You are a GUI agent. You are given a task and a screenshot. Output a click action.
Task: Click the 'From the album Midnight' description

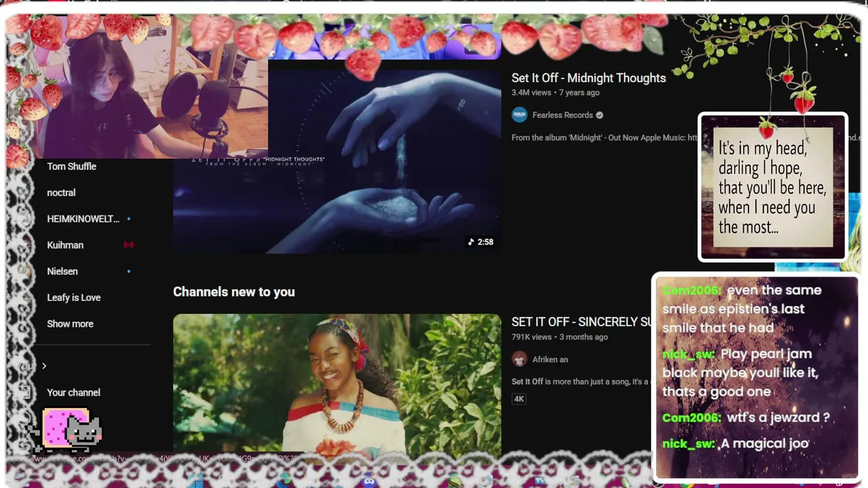604,138
